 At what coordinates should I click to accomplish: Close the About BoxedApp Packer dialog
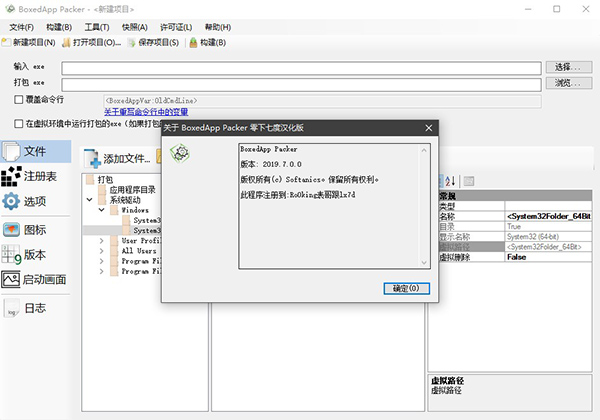(x=429, y=128)
